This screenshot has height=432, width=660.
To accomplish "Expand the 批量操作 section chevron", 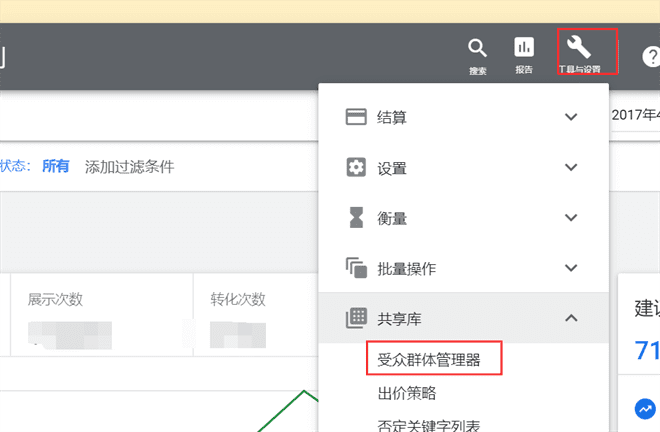I will click(x=571, y=268).
